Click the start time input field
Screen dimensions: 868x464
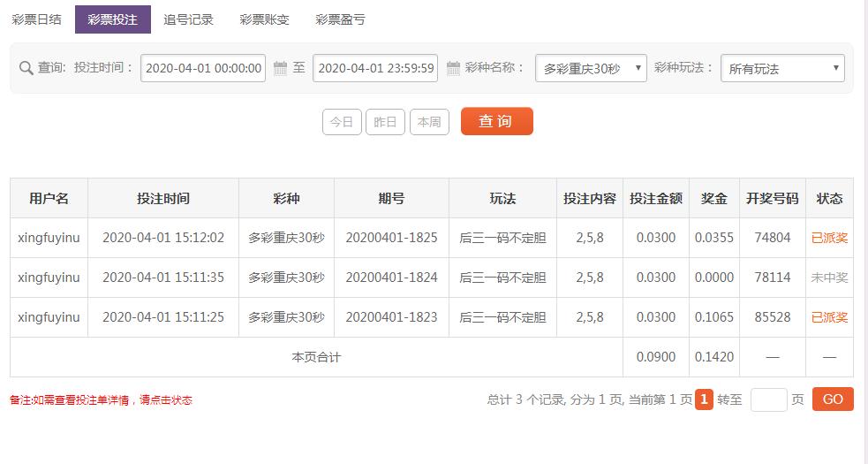(x=203, y=68)
